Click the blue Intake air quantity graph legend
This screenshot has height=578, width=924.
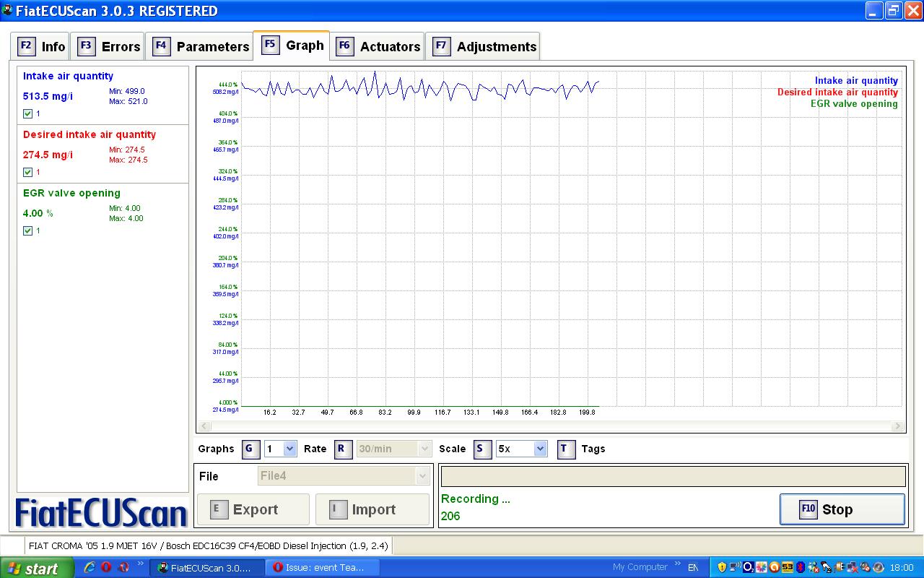(x=856, y=81)
